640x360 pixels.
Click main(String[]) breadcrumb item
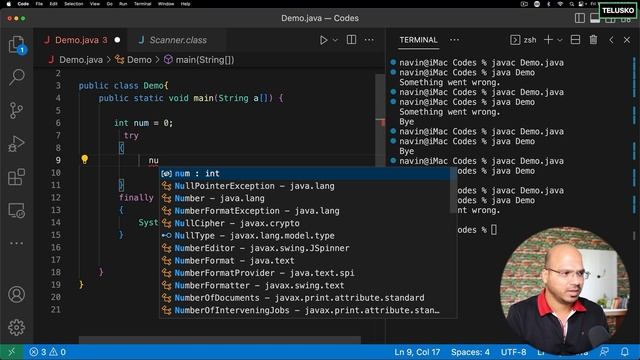pyautogui.click(x=205, y=60)
